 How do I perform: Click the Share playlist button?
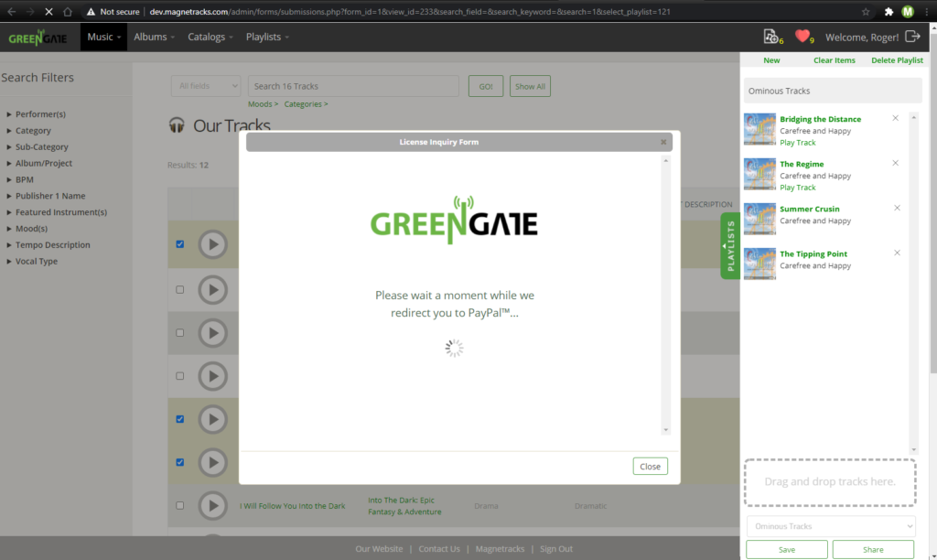[873, 550]
